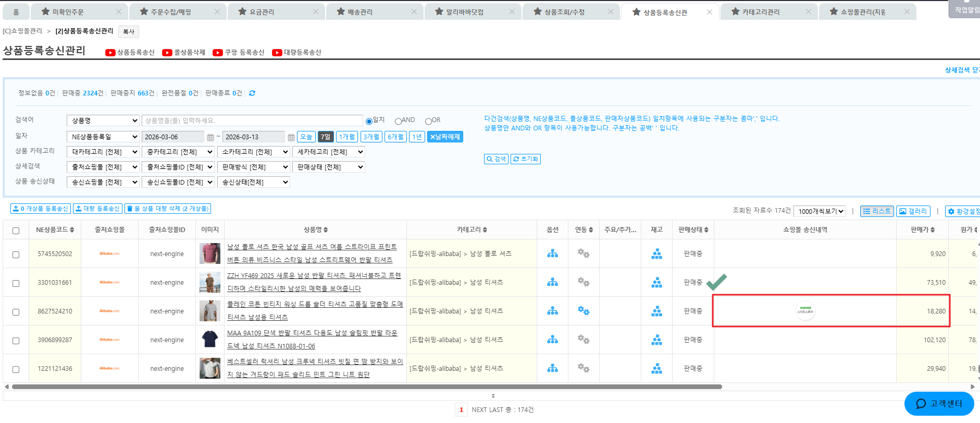The height and width of the screenshot is (423, 980).
Task: Expand the 판매상태 [전체] dropdown
Action: 328,167
